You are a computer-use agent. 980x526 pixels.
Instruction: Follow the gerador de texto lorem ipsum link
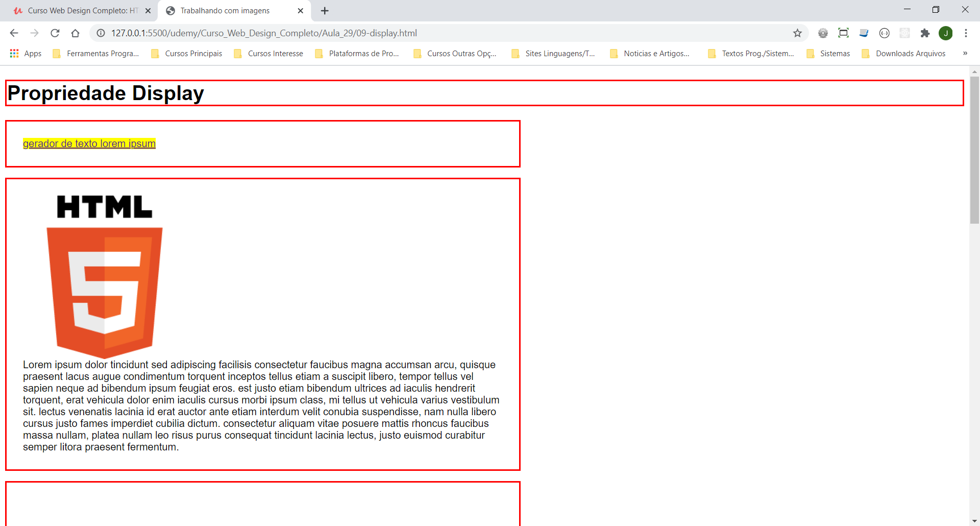pos(89,144)
